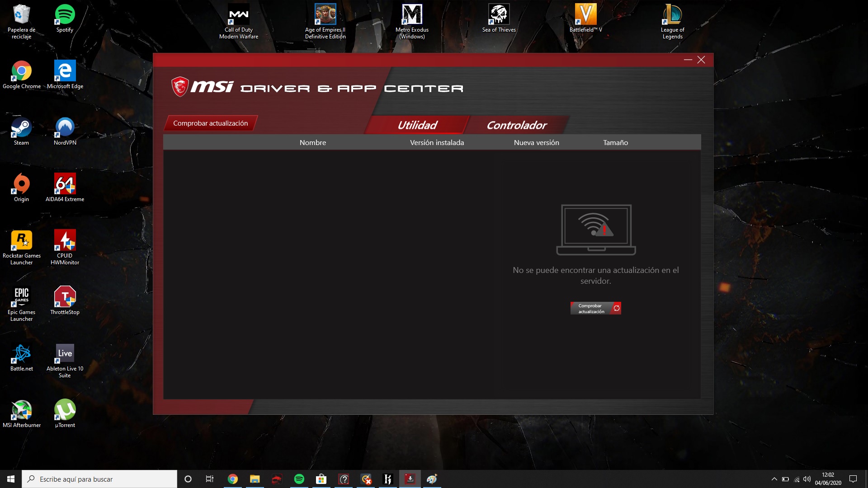Open Age of Empires II Definitive Edition
This screenshot has height=488, width=868.
pyautogui.click(x=325, y=22)
